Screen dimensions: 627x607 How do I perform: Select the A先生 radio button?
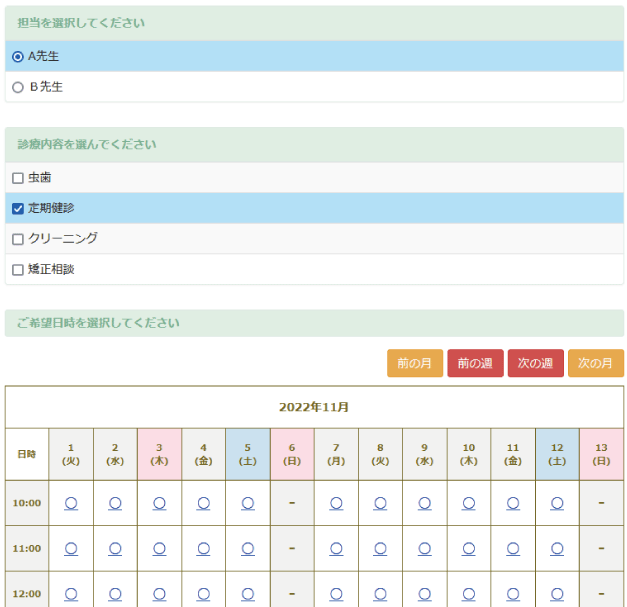point(18,57)
